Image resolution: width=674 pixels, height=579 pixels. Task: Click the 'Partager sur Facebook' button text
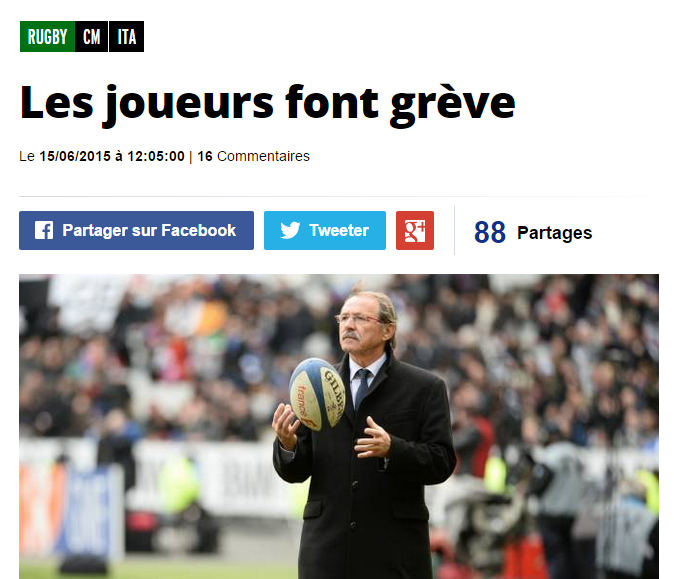click(x=149, y=230)
